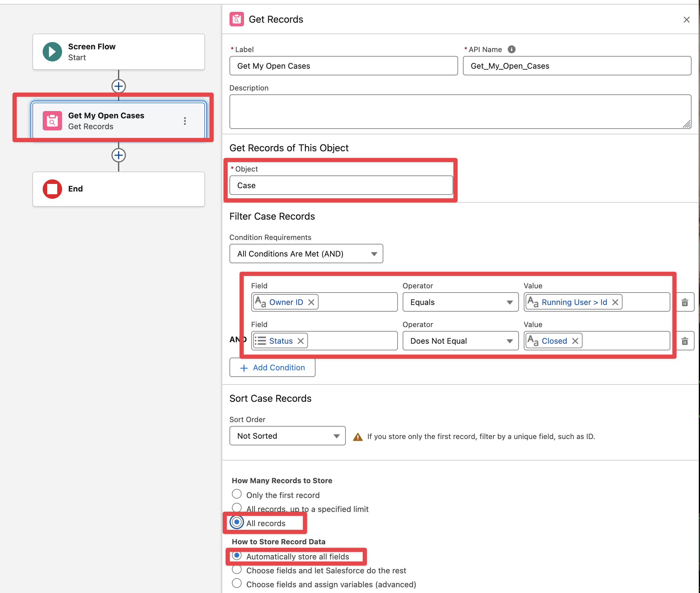Delete the Status condition row
The image size is (700, 593).
[685, 341]
